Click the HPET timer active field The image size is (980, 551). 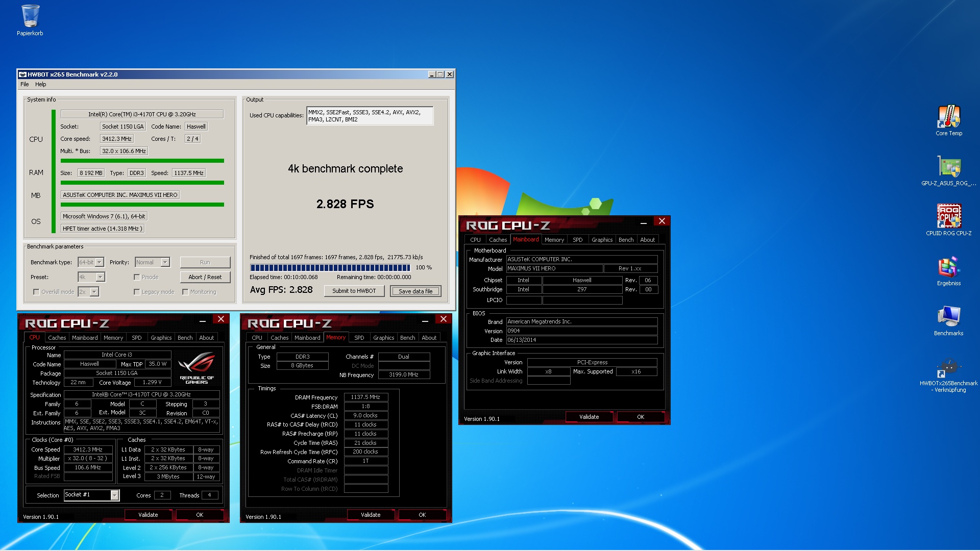[103, 229]
